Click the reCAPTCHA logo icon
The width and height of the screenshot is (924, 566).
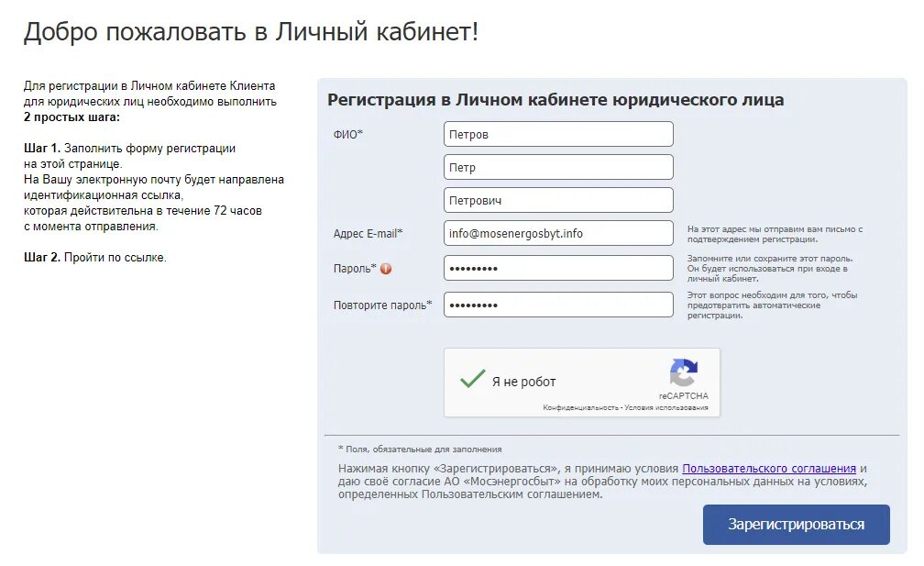coord(683,373)
